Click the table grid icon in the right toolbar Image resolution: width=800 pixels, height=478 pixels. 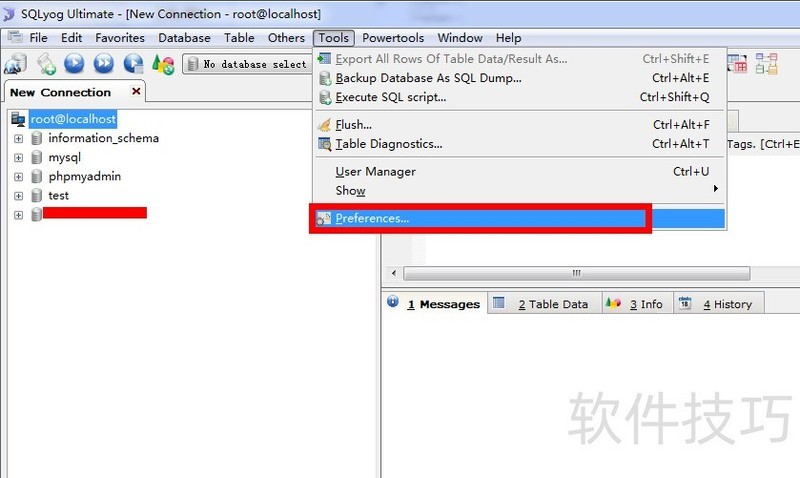coord(737,64)
